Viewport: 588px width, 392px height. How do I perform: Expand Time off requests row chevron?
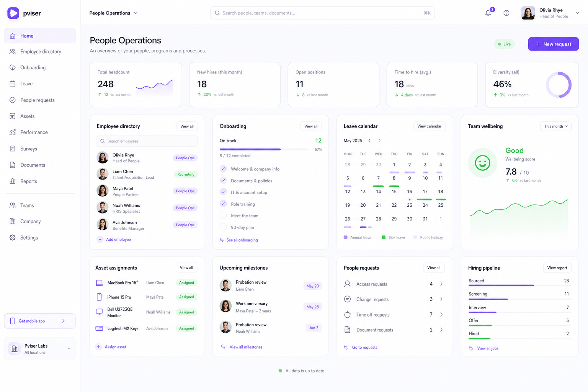tap(441, 314)
